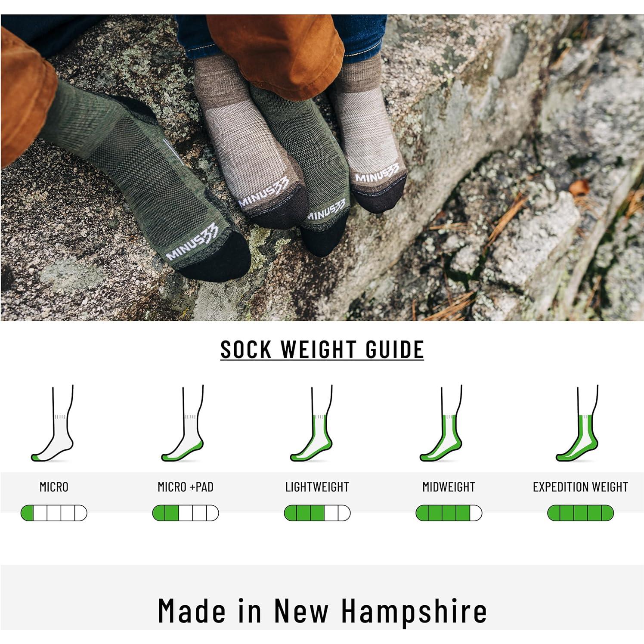
Task: Select the Expedition Weight full bar
Action: coord(581,513)
